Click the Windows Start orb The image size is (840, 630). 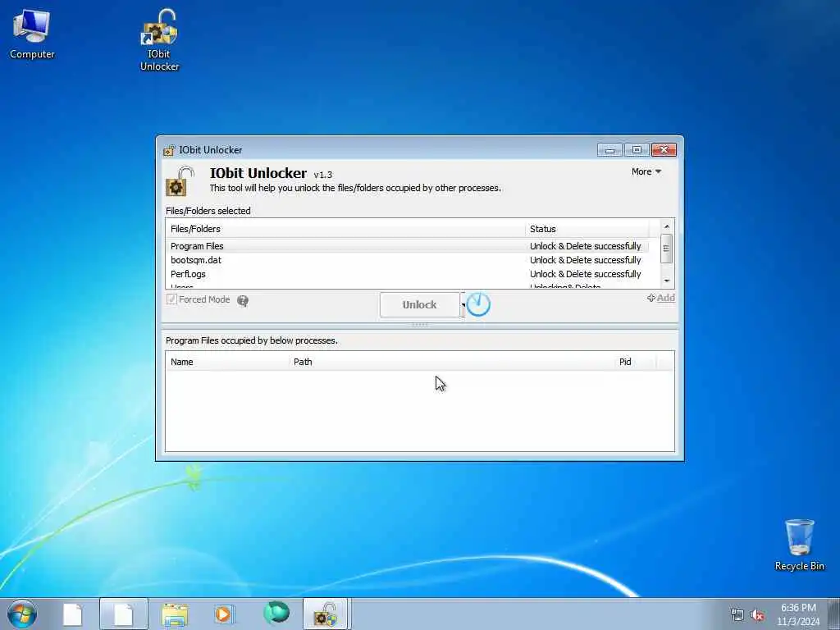(x=22, y=614)
